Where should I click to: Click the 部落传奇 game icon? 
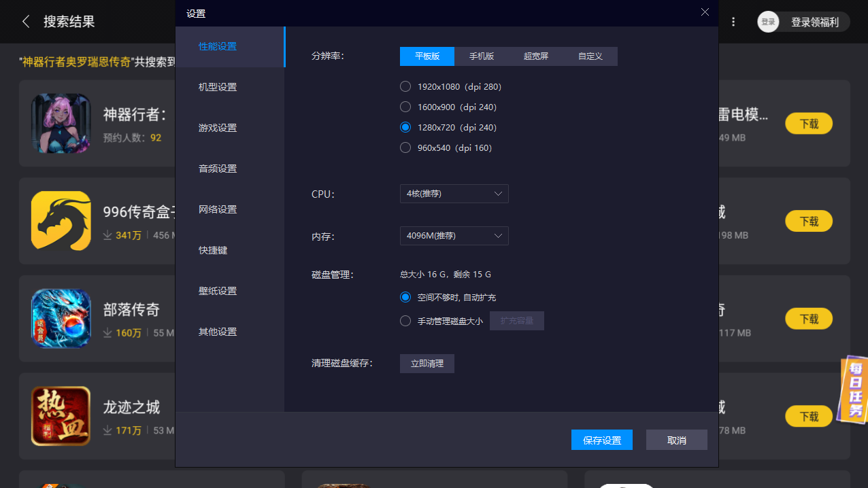coord(61,318)
